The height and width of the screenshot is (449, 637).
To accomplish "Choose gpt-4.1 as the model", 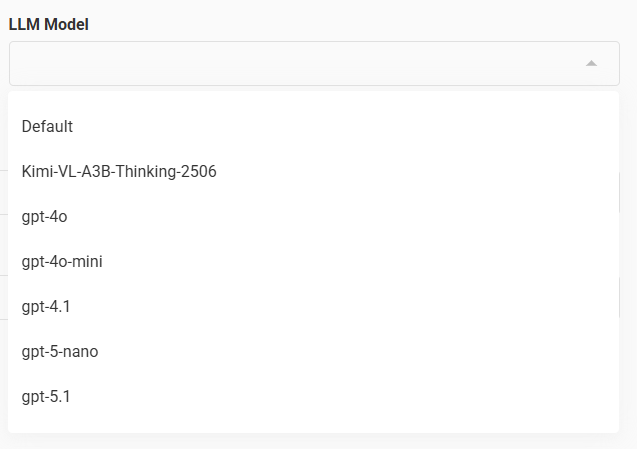I will pyautogui.click(x=45, y=307).
